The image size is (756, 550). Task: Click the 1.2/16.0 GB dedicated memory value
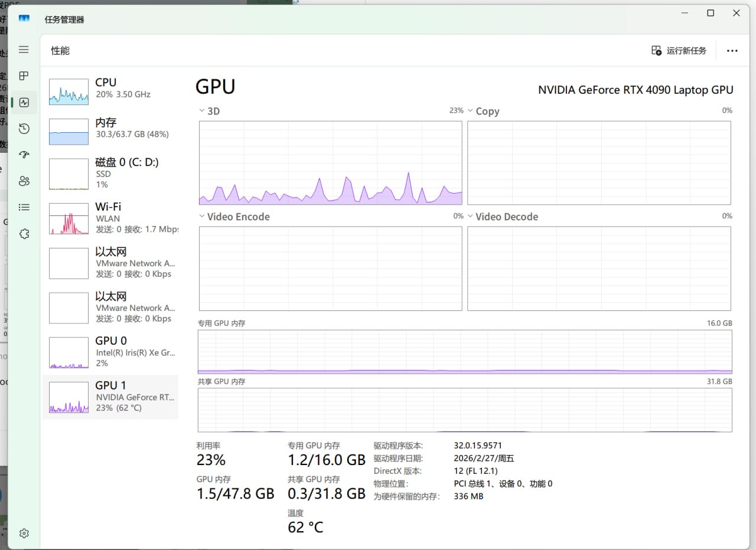pos(327,460)
